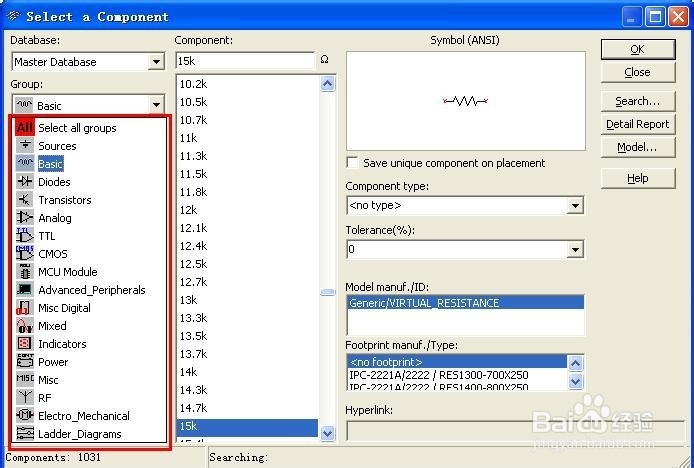Click the Misc Digital icon
The width and height of the screenshot is (694, 468).
click(x=25, y=308)
